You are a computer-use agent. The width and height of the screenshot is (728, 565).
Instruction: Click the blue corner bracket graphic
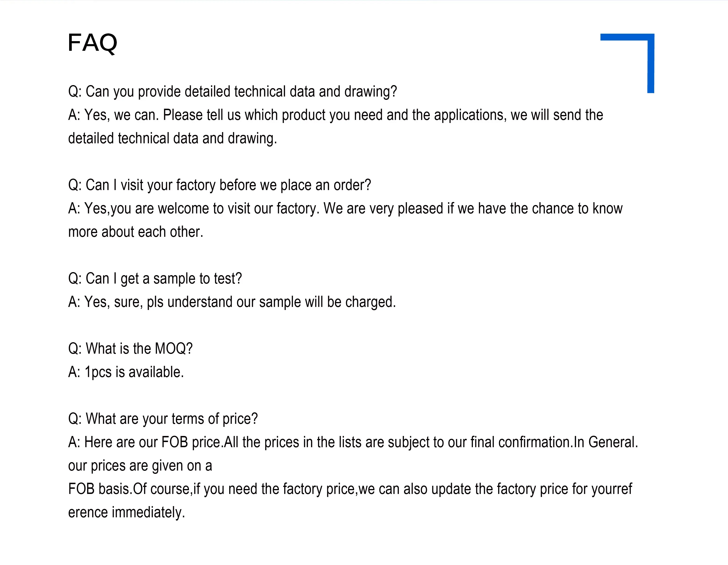627,63
